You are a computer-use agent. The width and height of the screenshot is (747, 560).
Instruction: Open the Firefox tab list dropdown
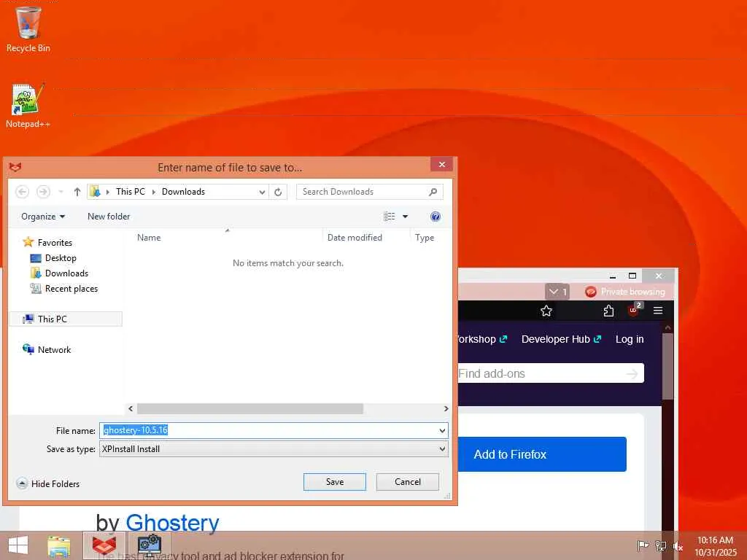click(x=557, y=292)
